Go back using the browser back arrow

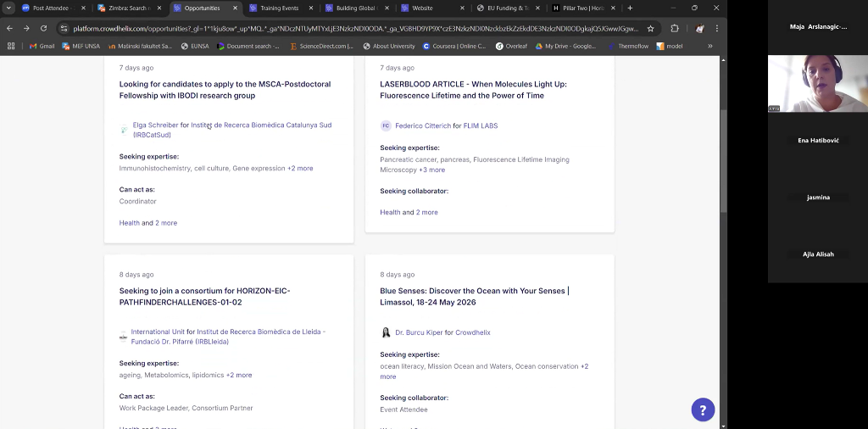point(9,28)
